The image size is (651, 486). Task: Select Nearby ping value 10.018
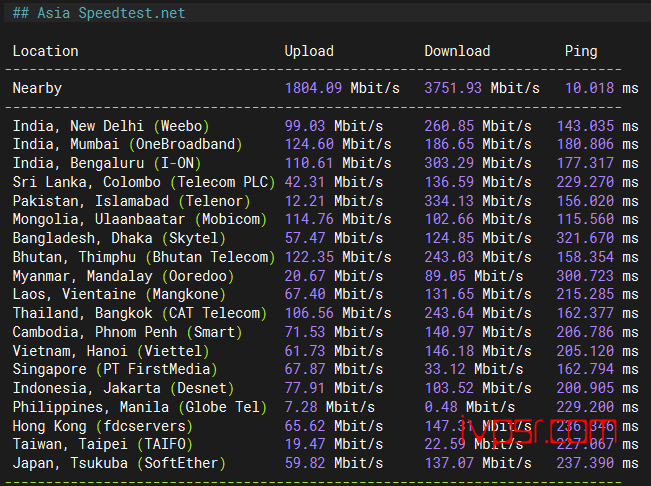589,88
